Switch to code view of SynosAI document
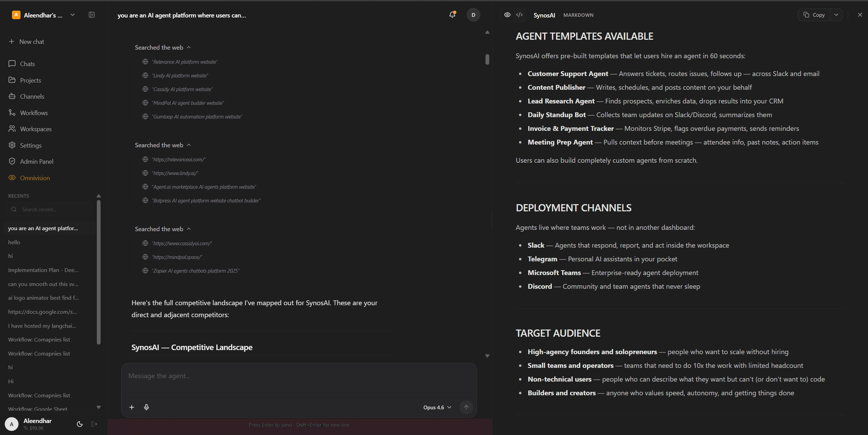Image resolution: width=868 pixels, height=435 pixels. coord(519,15)
